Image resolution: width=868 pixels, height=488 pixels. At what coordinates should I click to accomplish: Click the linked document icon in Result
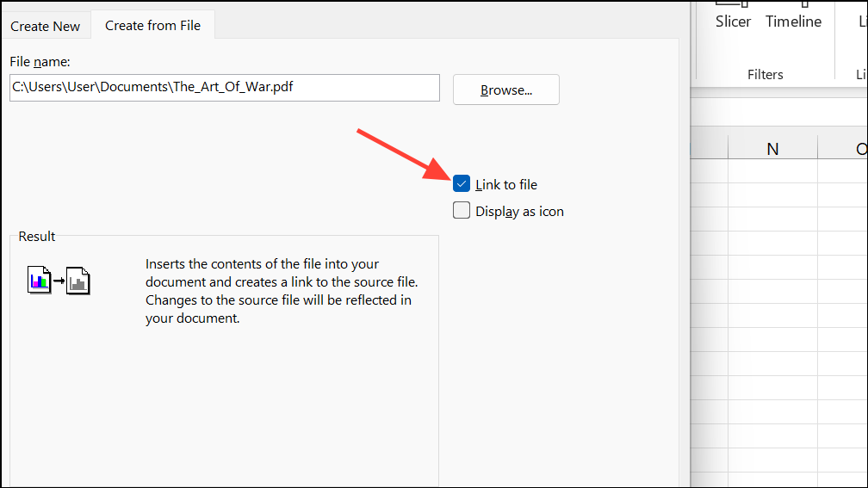point(78,281)
